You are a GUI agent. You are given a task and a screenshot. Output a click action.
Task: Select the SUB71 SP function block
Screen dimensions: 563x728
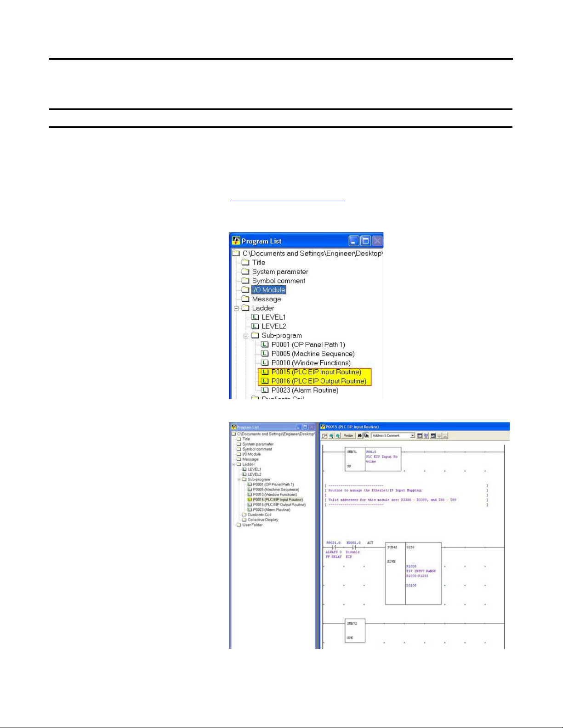[373, 459]
